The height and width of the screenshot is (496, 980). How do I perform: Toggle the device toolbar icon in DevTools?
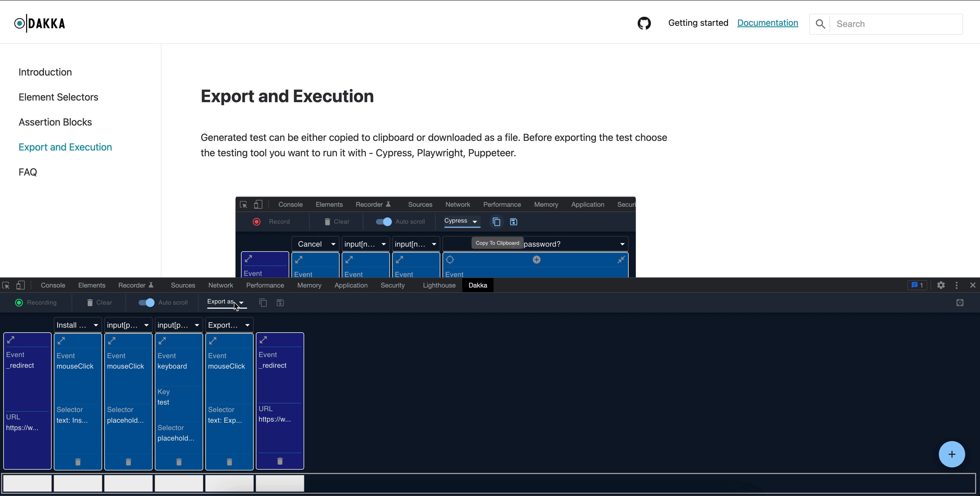point(20,285)
